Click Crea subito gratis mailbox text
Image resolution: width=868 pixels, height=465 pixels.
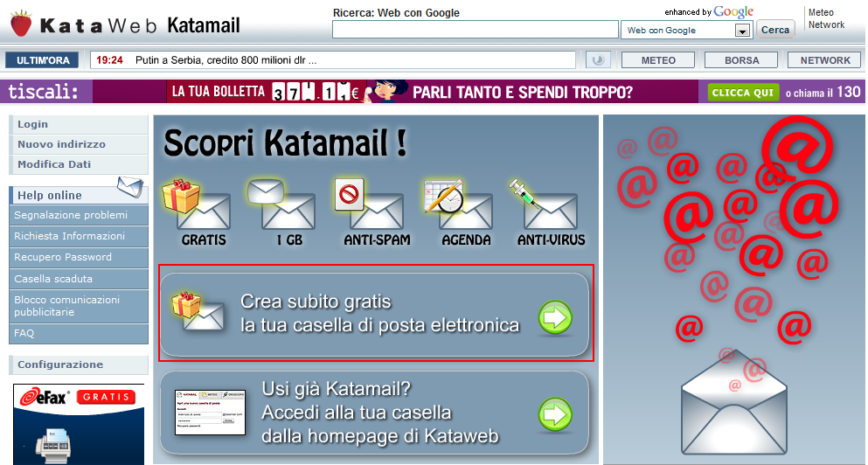coord(379,313)
